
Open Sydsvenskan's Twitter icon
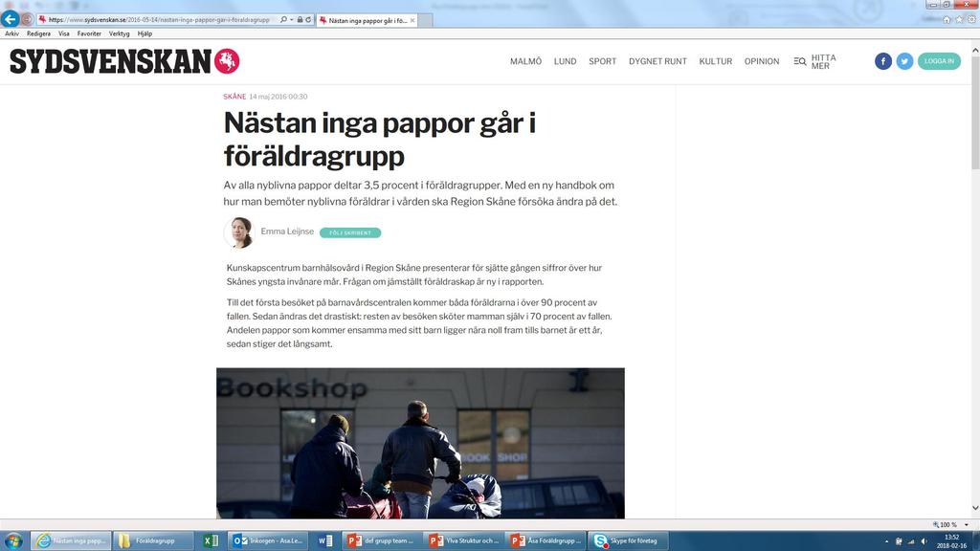pyautogui.click(x=904, y=61)
